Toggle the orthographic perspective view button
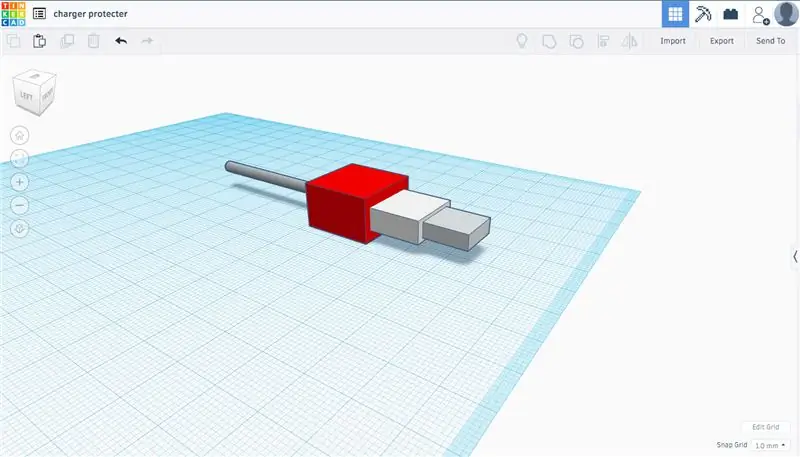This screenshot has width=800, height=457. point(20,229)
